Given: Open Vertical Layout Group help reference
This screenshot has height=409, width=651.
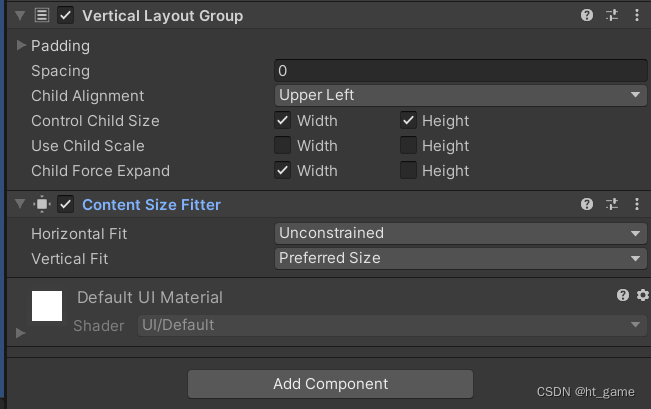Looking at the screenshot, I should pos(587,16).
